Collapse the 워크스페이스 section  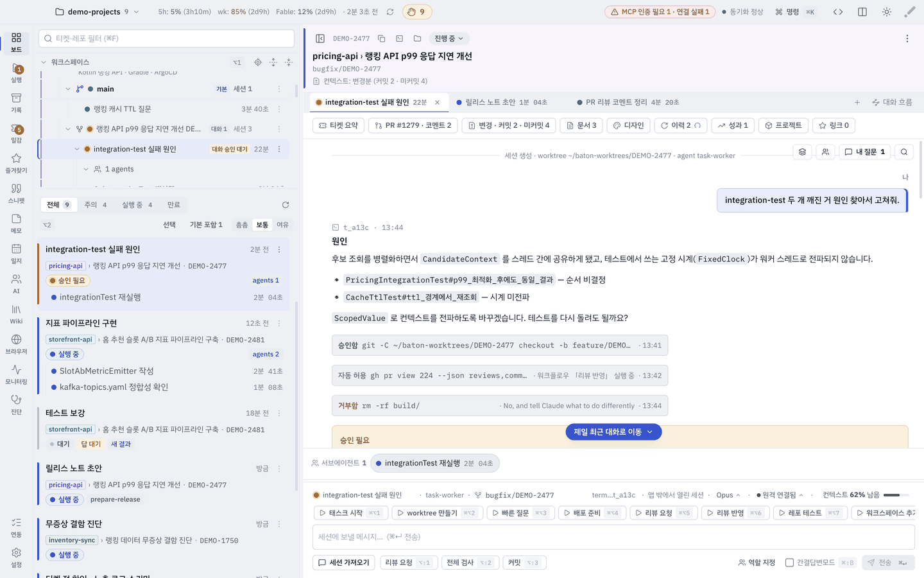(44, 62)
